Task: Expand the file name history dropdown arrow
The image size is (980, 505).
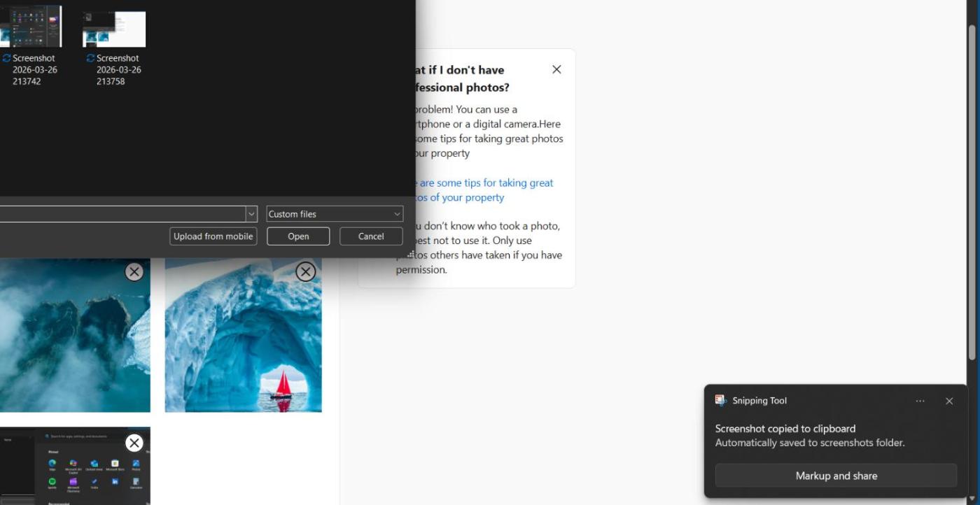Action: pos(251,214)
